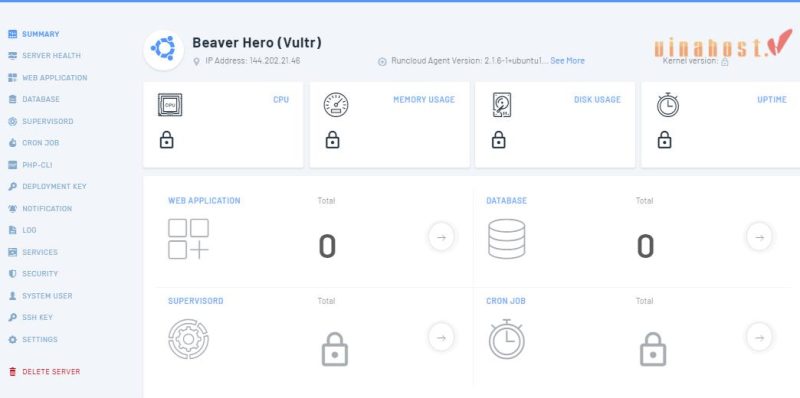The height and width of the screenshot is (398, 800).
Task: Click the UPTIME label
Action: tap(772, 100)
